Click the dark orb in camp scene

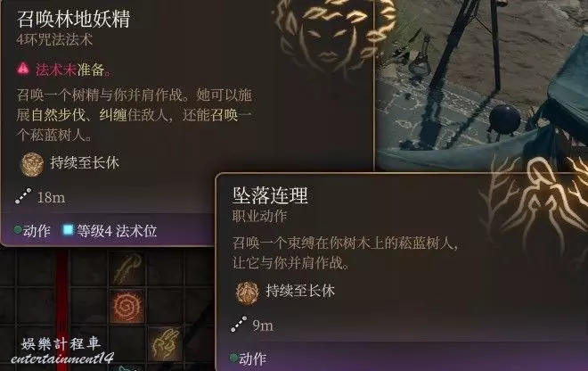[505, 119]
